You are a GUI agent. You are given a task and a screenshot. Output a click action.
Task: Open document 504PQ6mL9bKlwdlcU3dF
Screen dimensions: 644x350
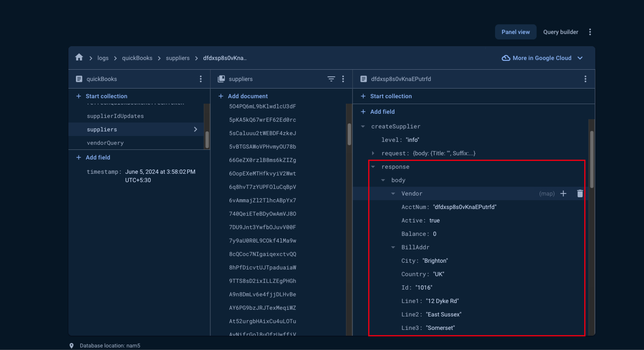262,106
